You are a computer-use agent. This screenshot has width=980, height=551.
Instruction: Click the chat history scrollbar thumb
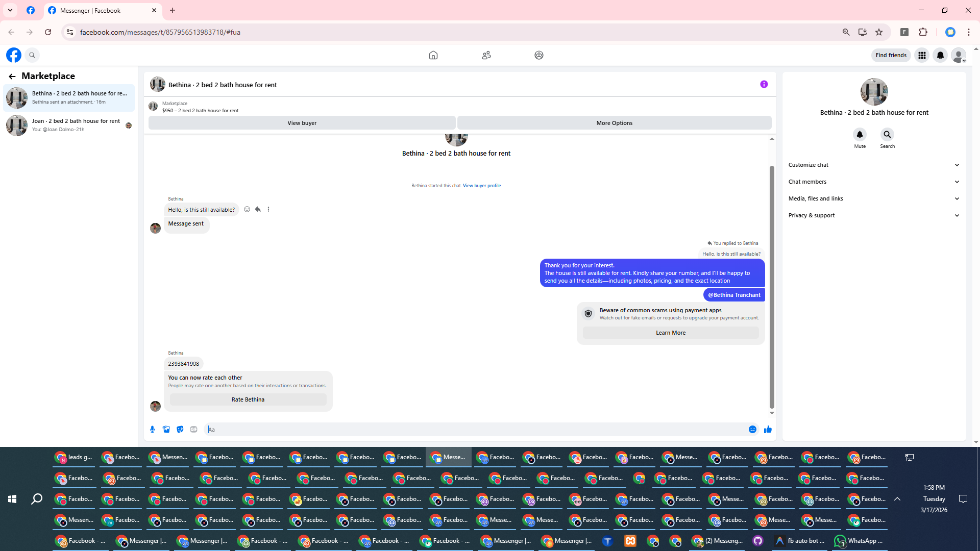pos(772,287)
